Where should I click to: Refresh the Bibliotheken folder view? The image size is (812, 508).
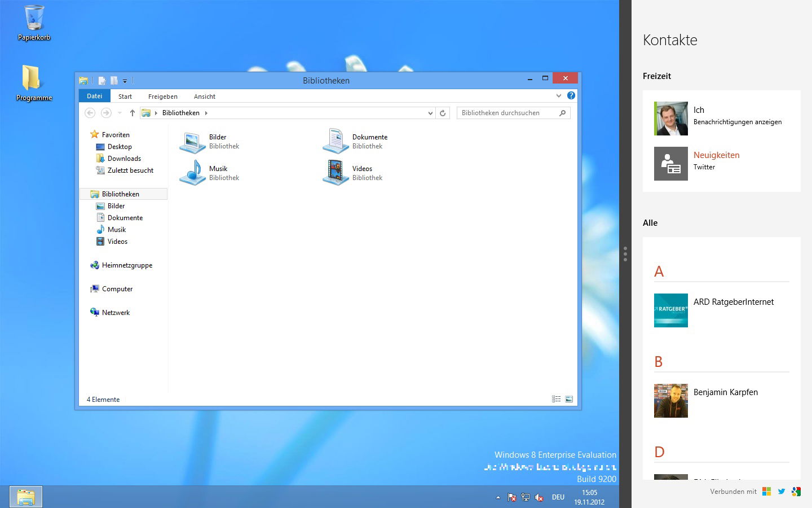[443, 113]
